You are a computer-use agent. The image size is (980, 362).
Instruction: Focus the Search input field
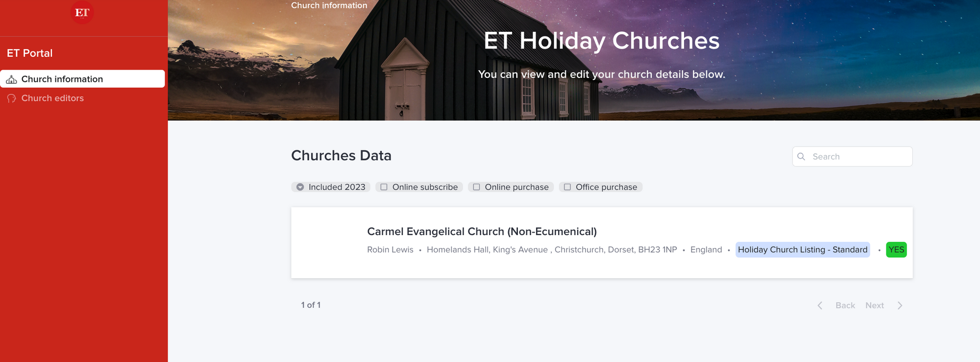coord(858,157)
